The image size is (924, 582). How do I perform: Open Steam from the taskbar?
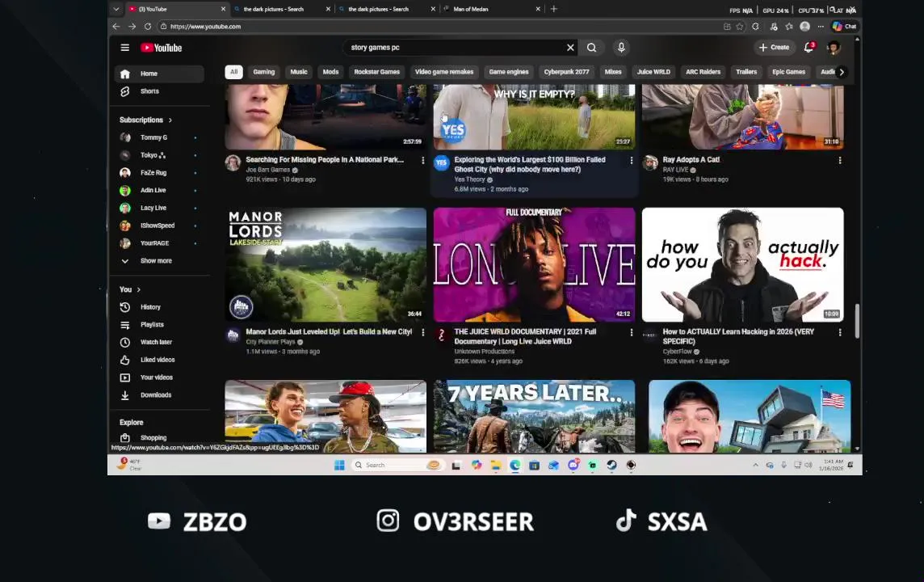tap(611, 466)
